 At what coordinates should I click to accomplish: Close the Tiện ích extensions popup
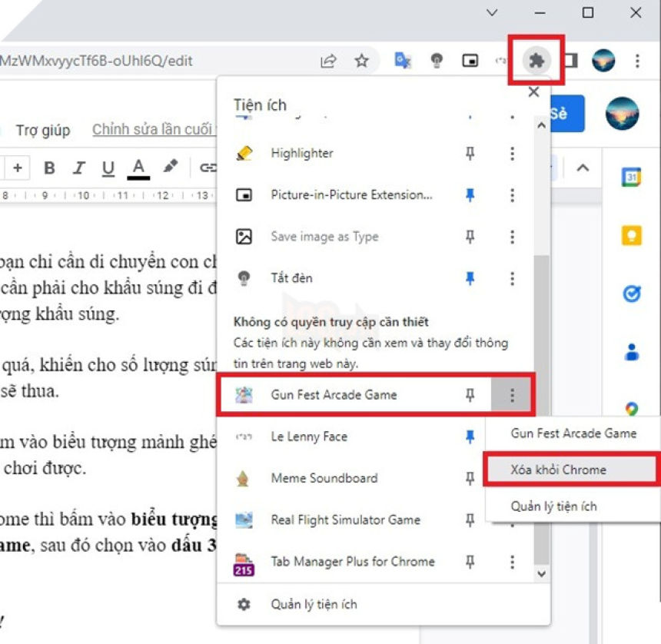[533, 92]
